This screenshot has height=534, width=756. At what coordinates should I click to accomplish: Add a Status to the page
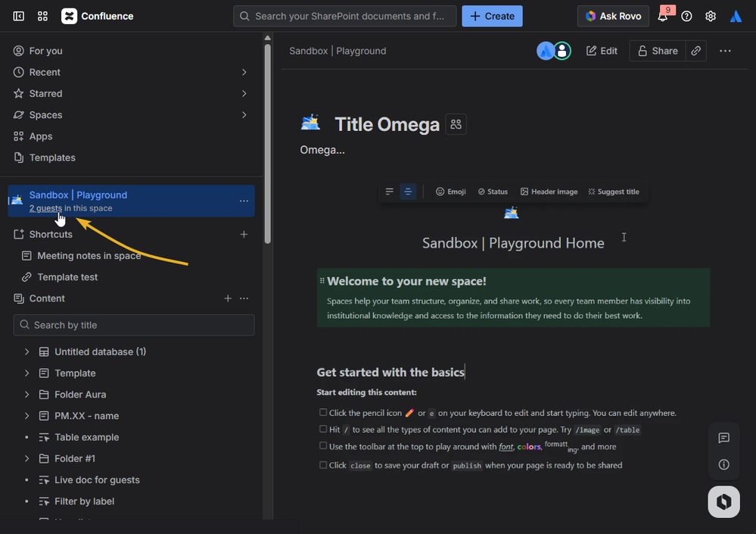[493, 192]
